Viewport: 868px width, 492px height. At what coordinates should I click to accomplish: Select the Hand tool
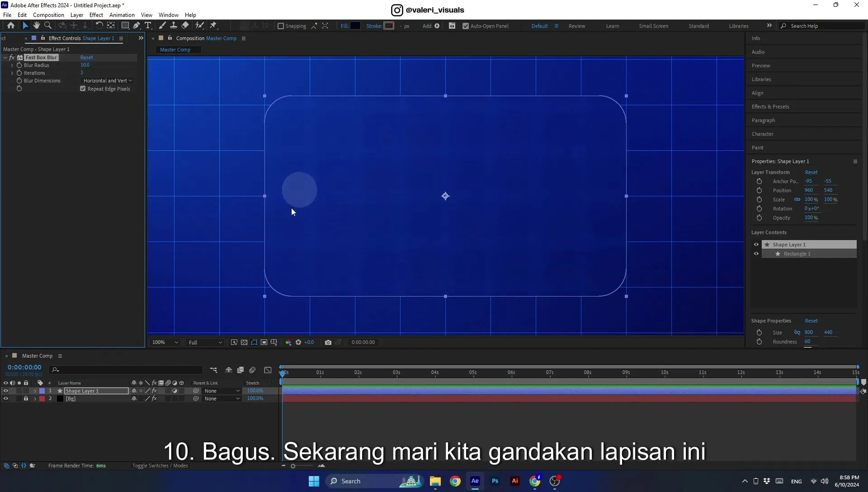tap(37, 26)
